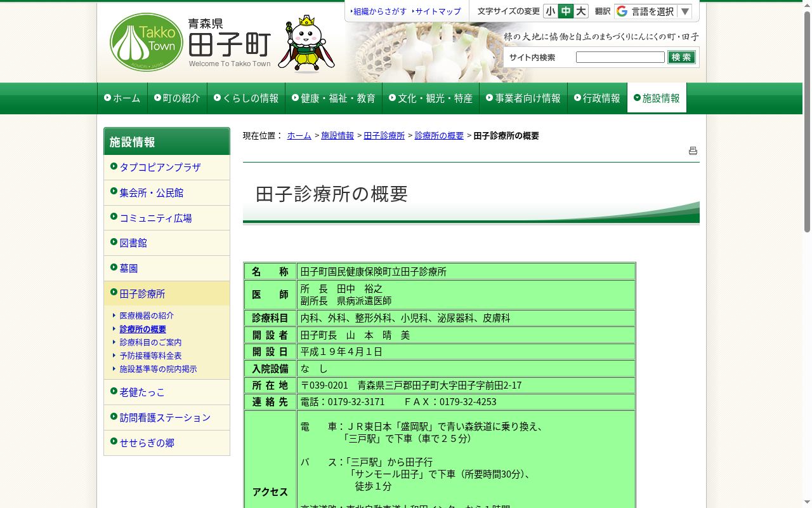Open タプコピアンプラザ in the sidebar

tap(167, 168)
